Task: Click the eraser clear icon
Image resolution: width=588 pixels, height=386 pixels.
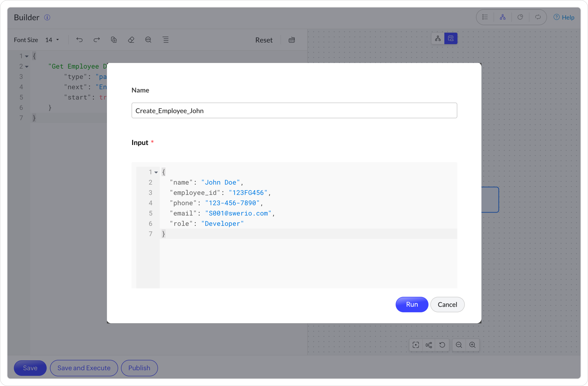Action: click(x=131, y=40)
